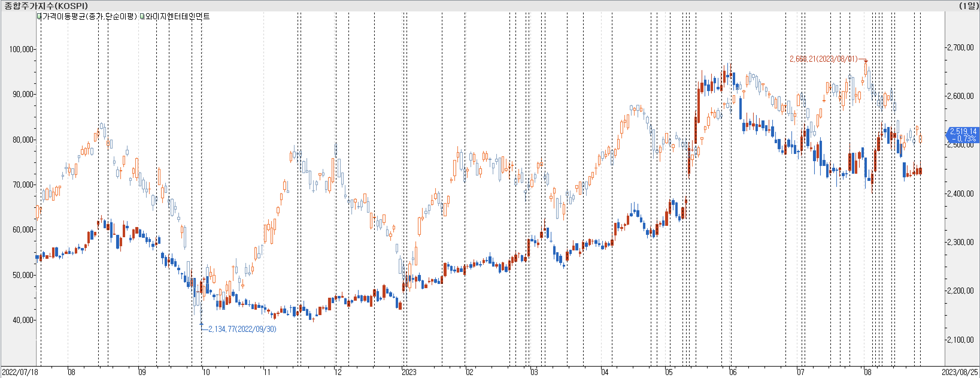Click the 2,100.00 right axis label
Image resolution: width=980 pixels, height=378 pixels.
point(960,340)
